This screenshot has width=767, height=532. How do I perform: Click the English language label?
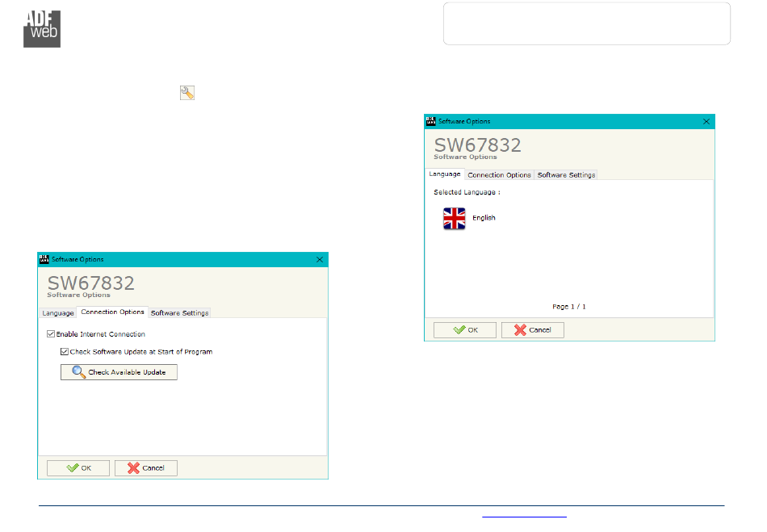tap(484, 218)
